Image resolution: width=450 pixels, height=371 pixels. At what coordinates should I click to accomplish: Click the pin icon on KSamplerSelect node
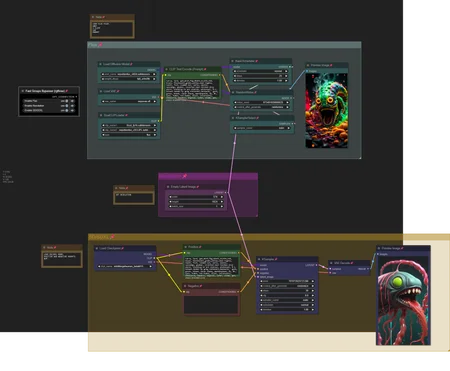pyautogui.click(x=258, y=118)
